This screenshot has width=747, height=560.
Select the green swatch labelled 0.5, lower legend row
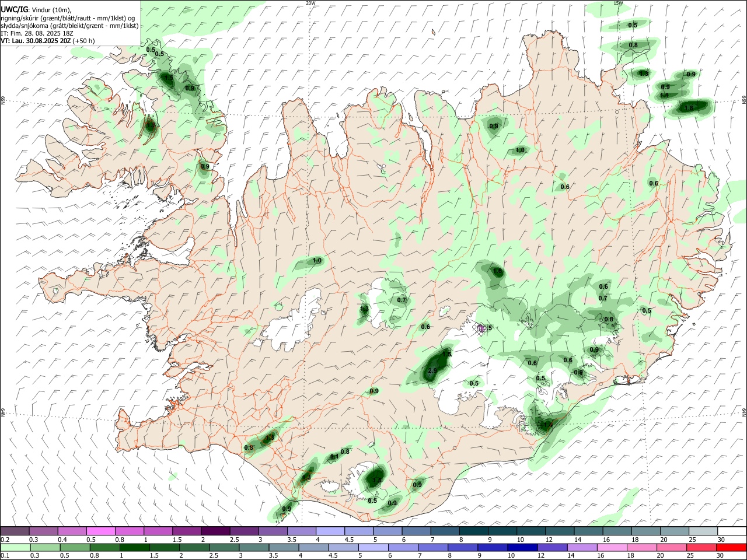tap(75, 547)
